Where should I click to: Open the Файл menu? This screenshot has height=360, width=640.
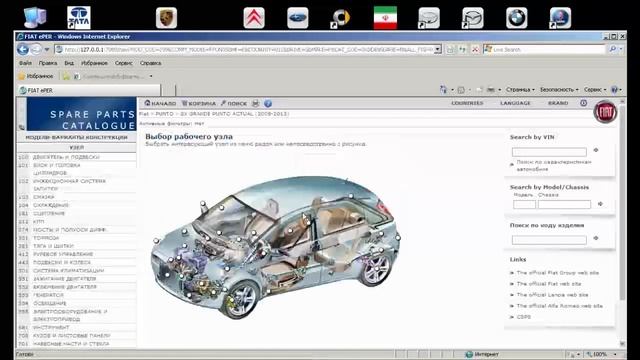(25, 63)
